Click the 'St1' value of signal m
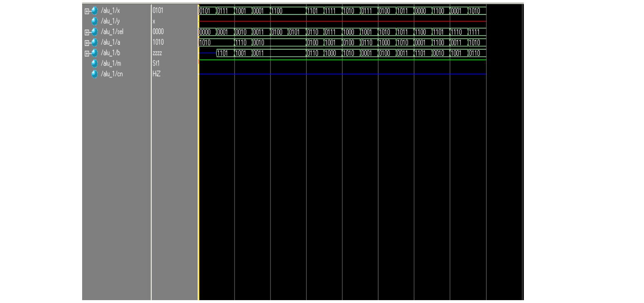 pyautogui.click(x=156, y=64)
